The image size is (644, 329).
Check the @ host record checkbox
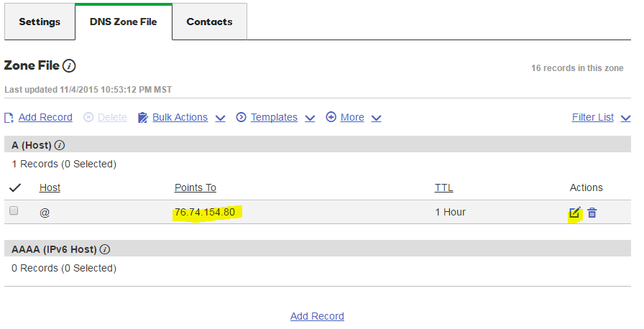coord(14,211)
